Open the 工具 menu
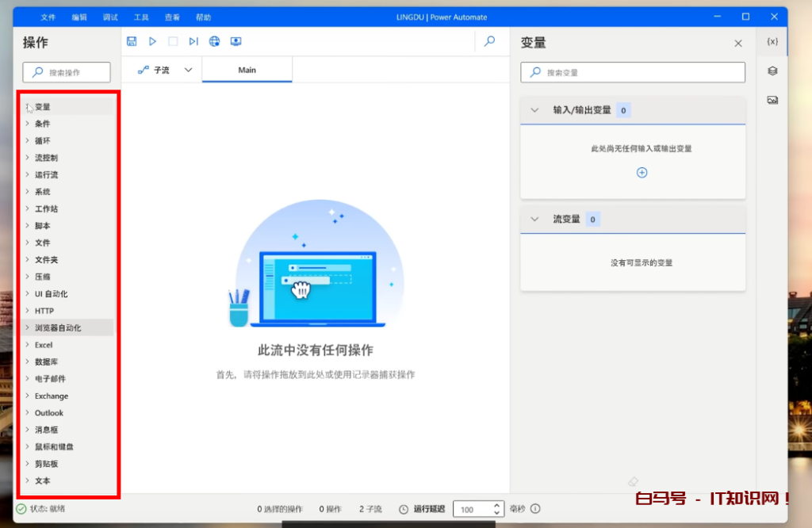The width and height of the screenshot is (812, 528). click(x=141, y=17)
